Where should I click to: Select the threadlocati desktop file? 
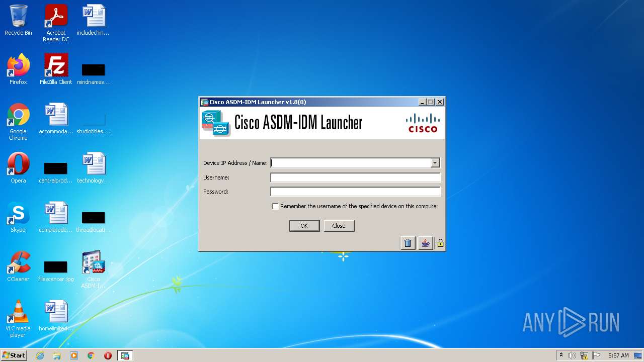coord(94,221)
